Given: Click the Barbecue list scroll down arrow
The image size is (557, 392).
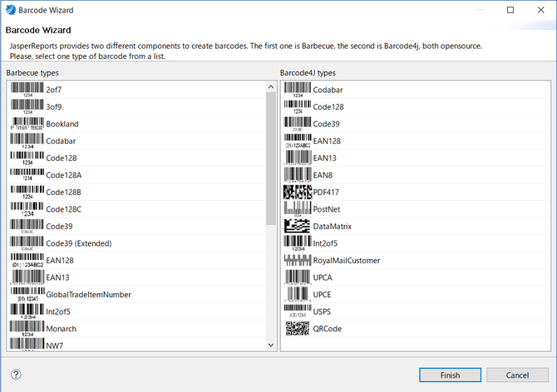Looking at the screenshot, I should coord(271,345).
